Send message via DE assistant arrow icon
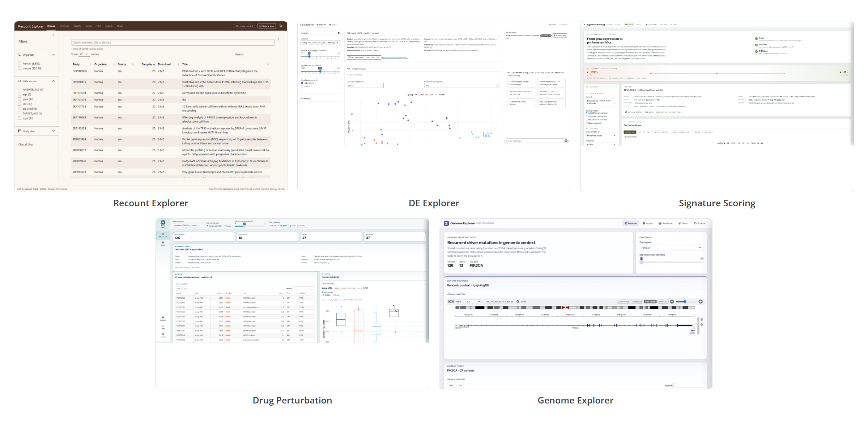Viewport: 868px width, 427px height. point(566,141)
